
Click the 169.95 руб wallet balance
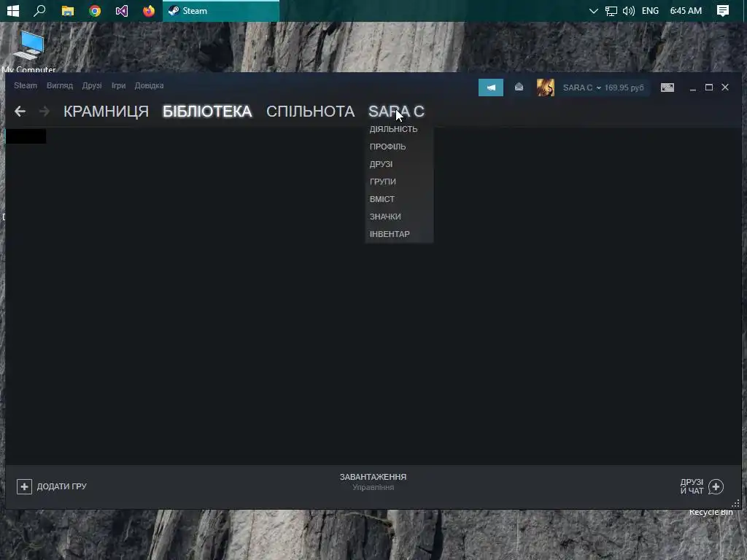[624, 87]
